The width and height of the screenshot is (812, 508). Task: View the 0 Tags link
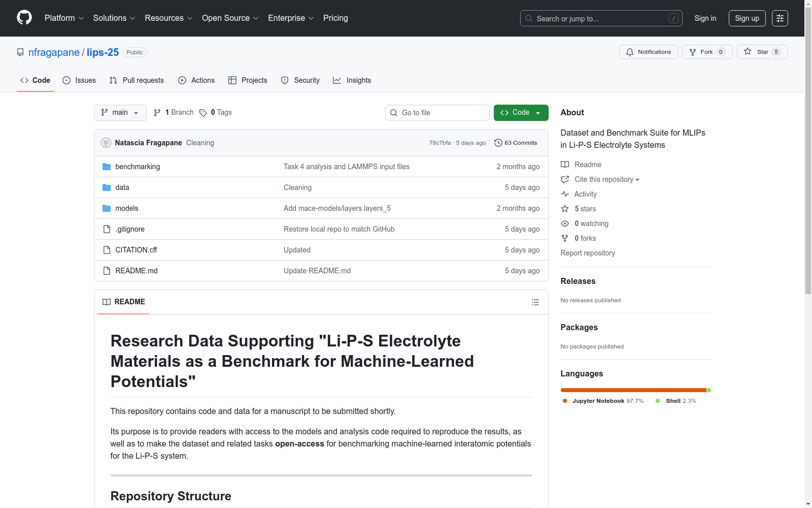tap(216, 113)
